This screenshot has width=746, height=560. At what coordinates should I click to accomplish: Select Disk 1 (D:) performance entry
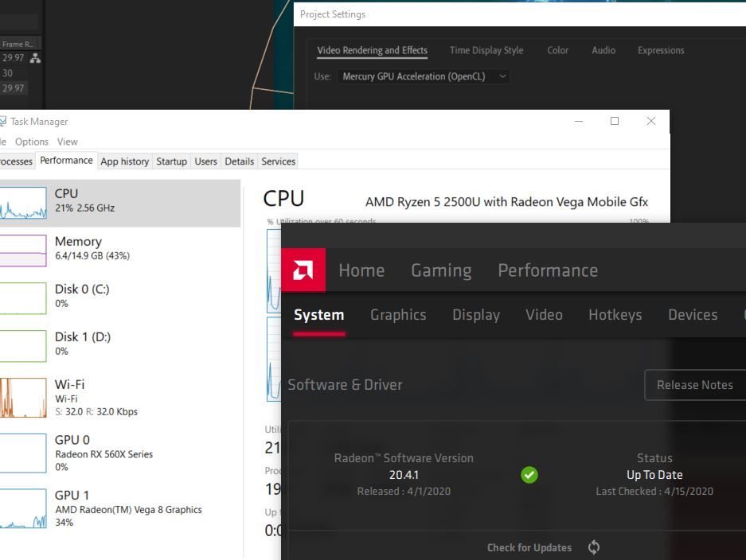(x=119, y=345)
